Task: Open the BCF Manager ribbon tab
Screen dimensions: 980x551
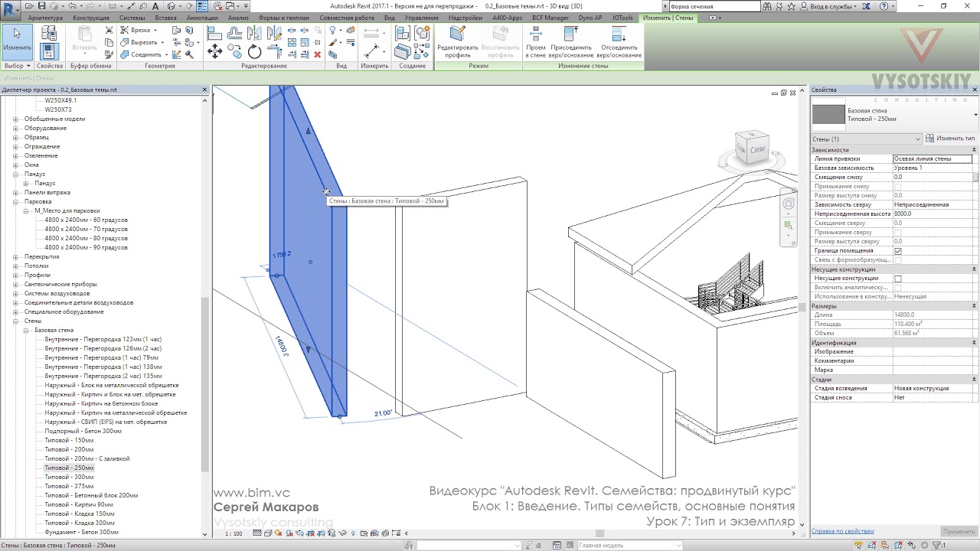Action: (x=550, y=18)
